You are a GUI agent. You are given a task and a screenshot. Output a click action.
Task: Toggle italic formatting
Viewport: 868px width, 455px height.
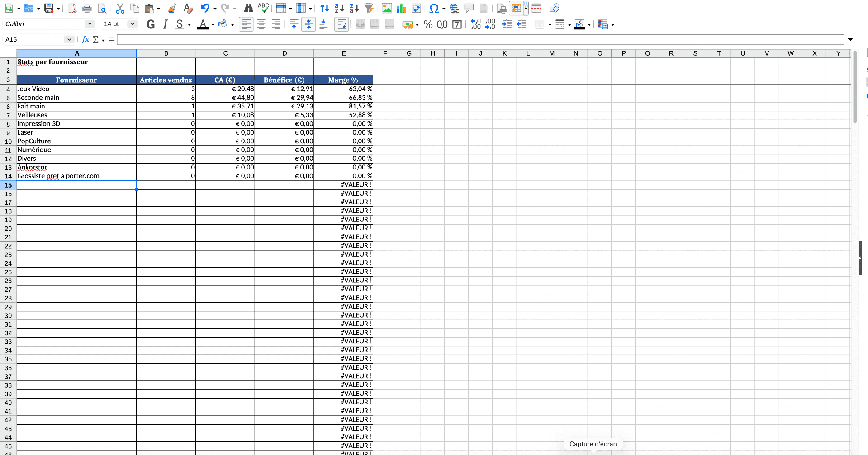[166, 24]
